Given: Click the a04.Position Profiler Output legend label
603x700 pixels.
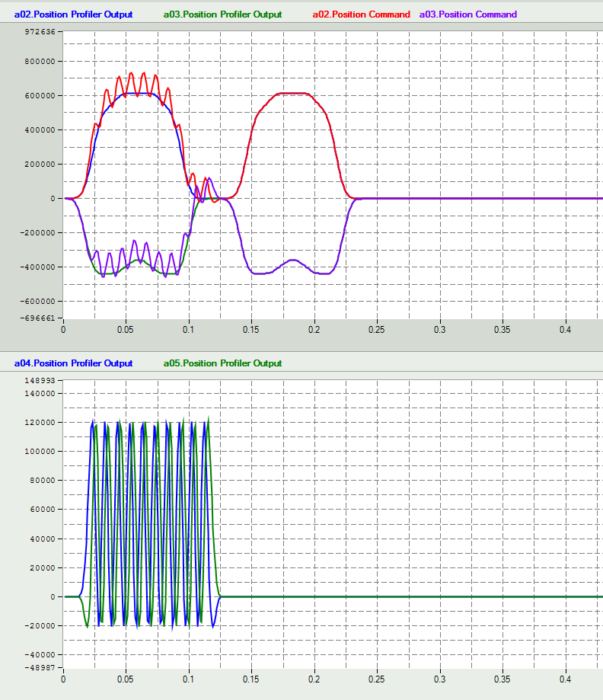Looking at the screenshot, I should coord(73,363).
